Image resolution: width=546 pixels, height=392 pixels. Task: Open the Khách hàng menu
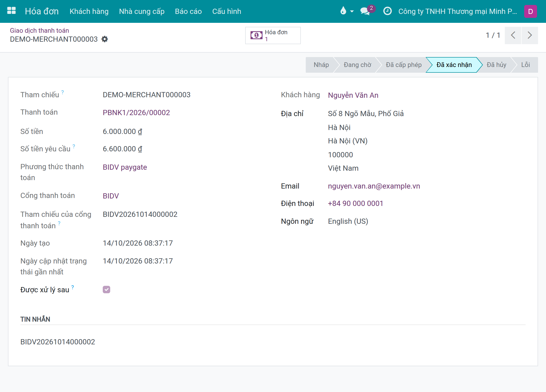coord(89,11)
